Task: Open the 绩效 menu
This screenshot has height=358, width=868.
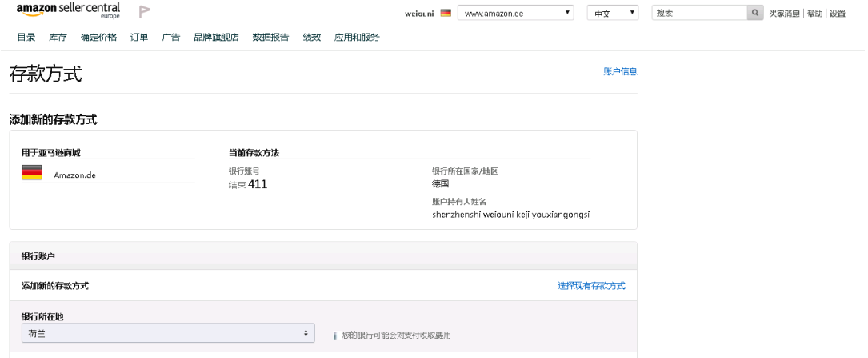Action: pyautogui.click(x=312, y=37)
